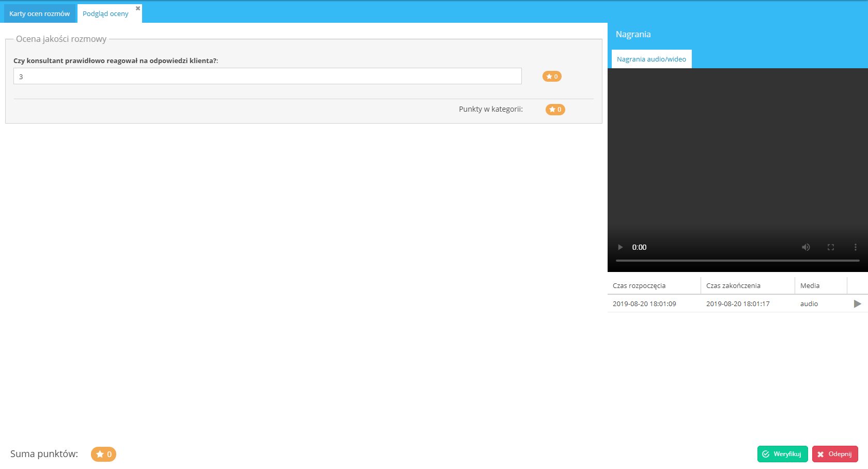868x469 pixels.
Task: Click the Punkty w kategorii star badge
Action: [555, 110]
